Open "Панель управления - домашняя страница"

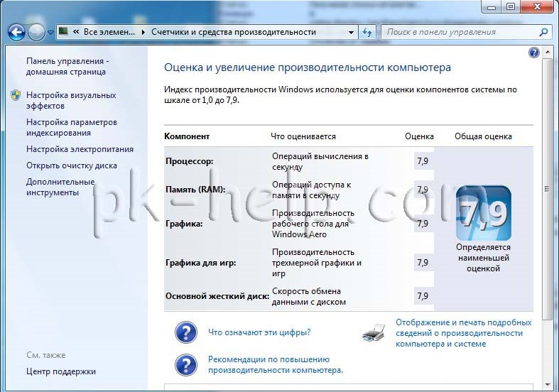coord(67,66)
